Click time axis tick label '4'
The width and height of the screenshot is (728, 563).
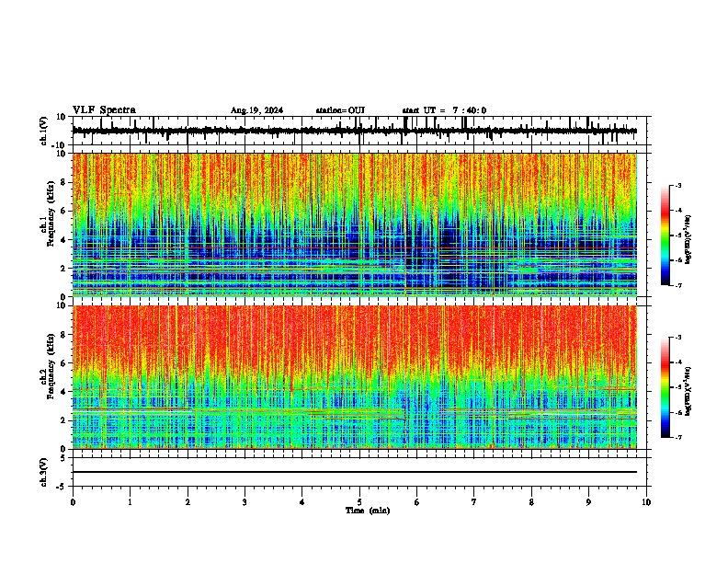coord(301,502)
